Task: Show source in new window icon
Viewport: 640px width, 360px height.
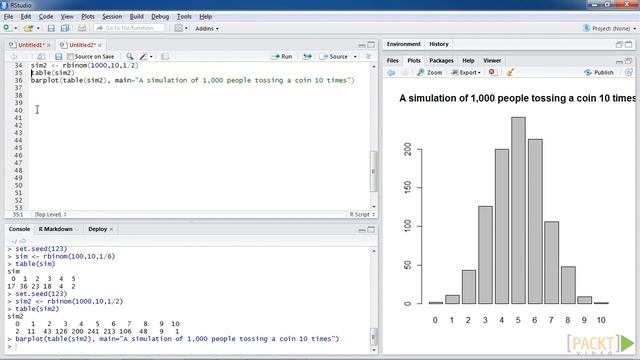Action: (x=41, y=57)
